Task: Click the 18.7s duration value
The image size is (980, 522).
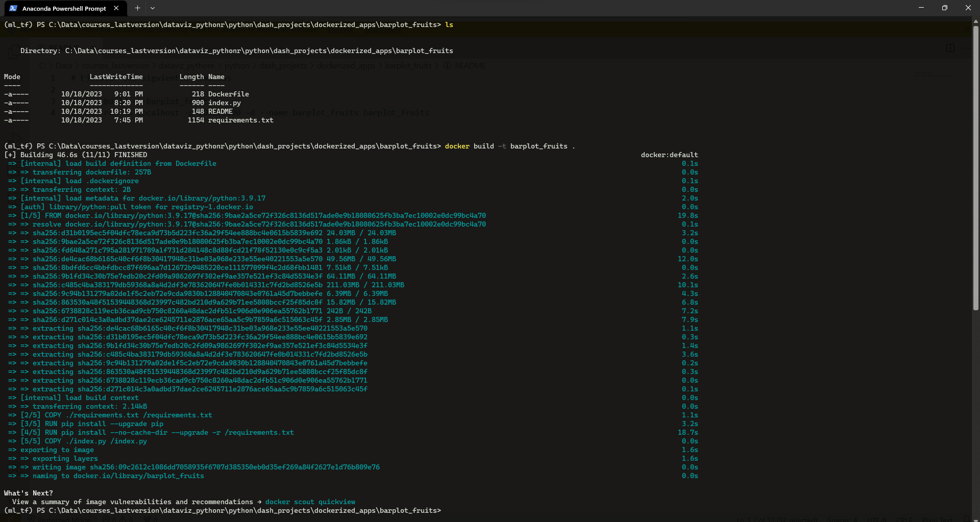Action: pos(688,432)
